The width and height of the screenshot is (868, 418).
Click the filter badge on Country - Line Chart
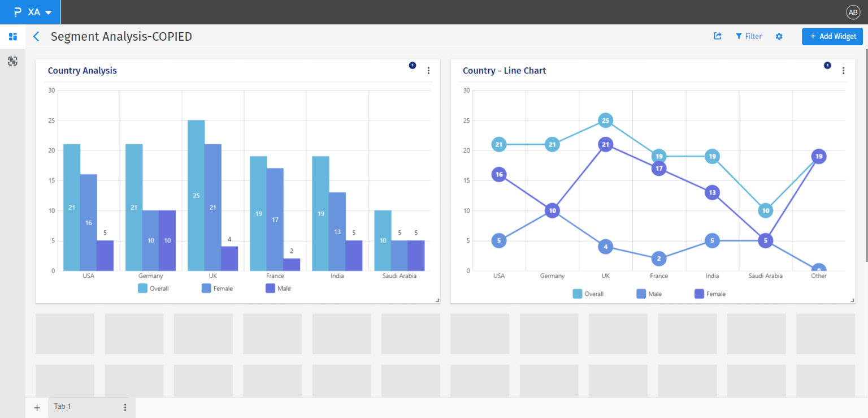click(827, 66)
